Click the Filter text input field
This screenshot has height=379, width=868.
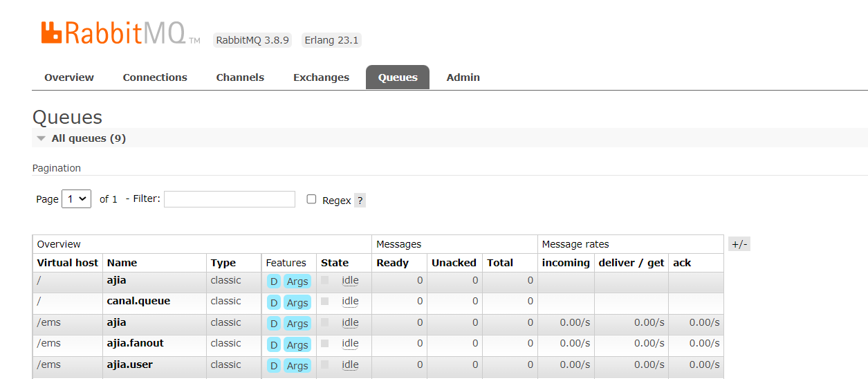[229, 199]
